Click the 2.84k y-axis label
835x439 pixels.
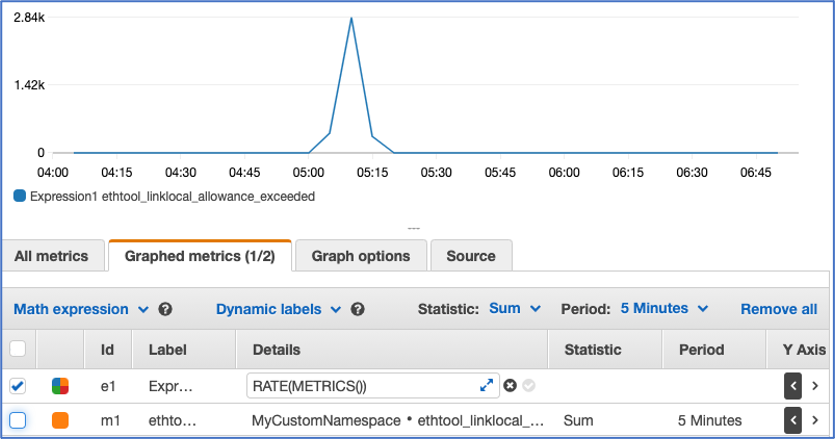29,18
